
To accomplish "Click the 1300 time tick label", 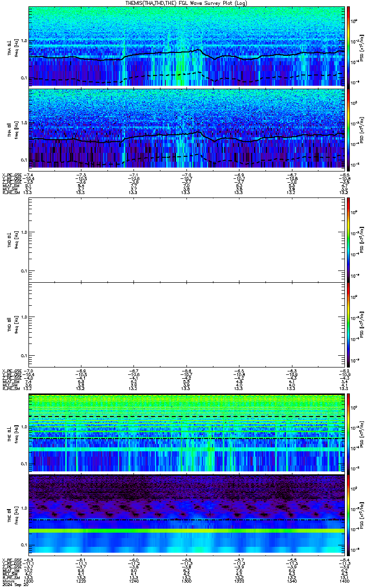I will point(186,581).
